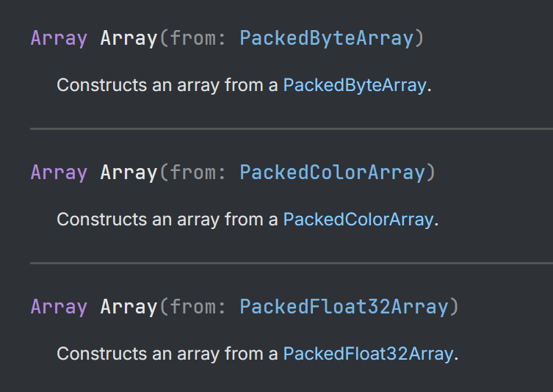Click divider line below the PackedColorArray description
This screenshot has width=553, height=392.
click(291, 263)
